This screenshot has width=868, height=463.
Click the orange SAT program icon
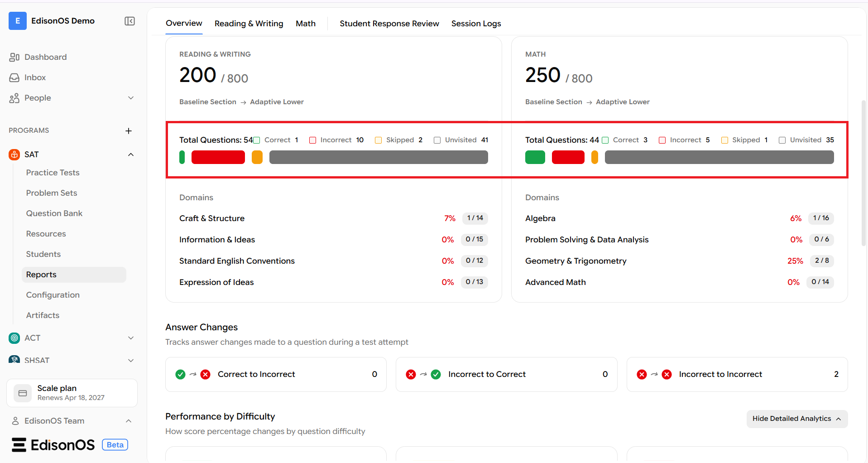click(14, 154)
